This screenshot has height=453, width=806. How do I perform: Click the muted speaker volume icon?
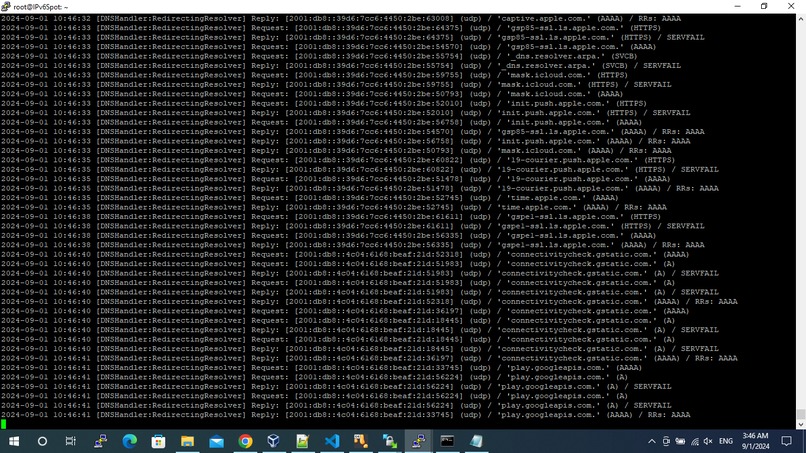(708, 441)
